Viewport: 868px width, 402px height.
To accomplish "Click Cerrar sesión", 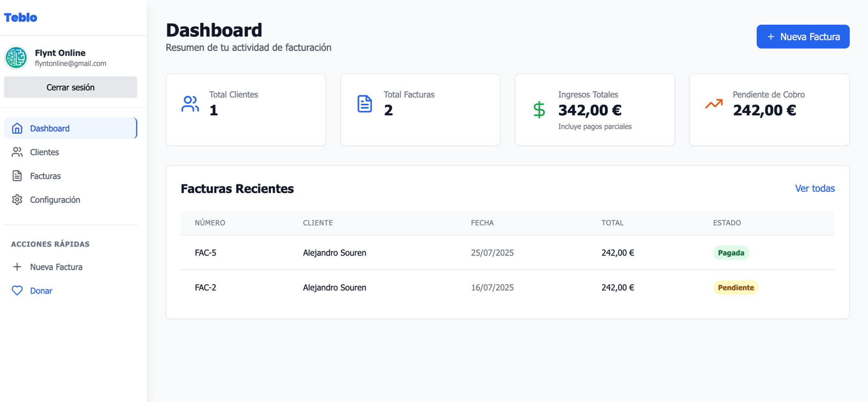I will 70,87.
